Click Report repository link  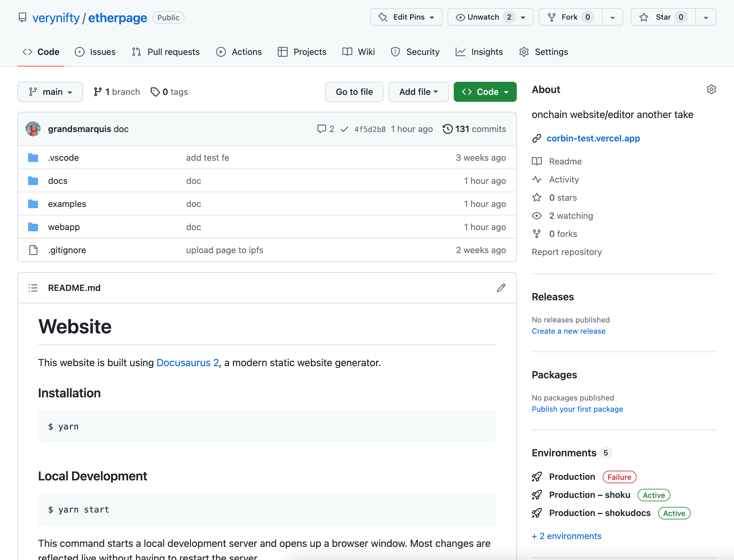(566, 252)
